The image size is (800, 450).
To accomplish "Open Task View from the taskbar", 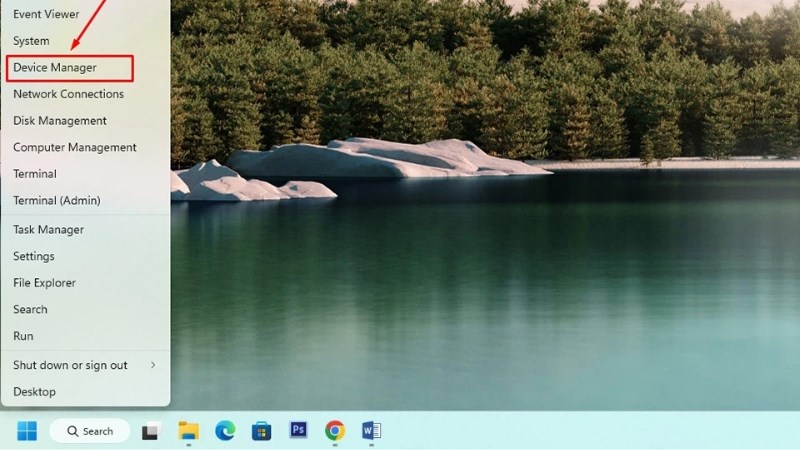I will pos(151,431).
